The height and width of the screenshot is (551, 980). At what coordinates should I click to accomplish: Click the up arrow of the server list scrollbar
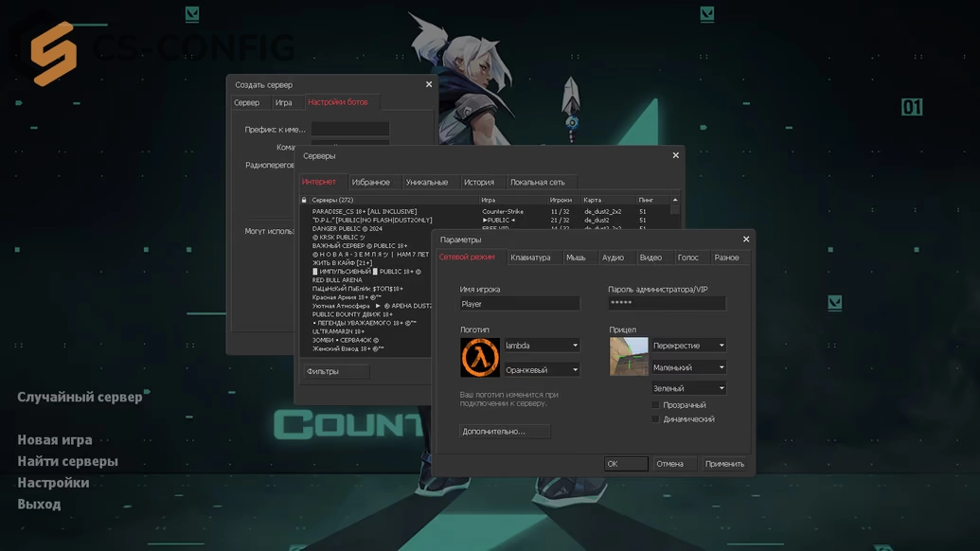click(x=675, y=200)
